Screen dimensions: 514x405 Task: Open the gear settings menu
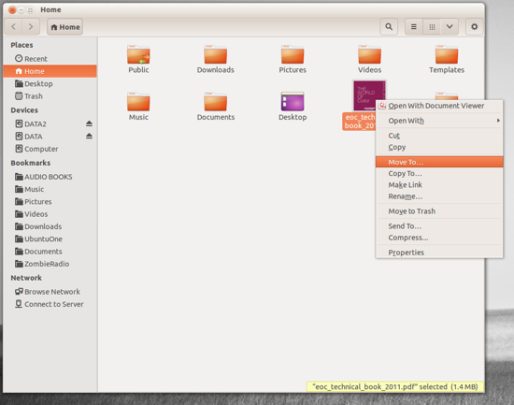pyautogui.click(x=474, y=27)
